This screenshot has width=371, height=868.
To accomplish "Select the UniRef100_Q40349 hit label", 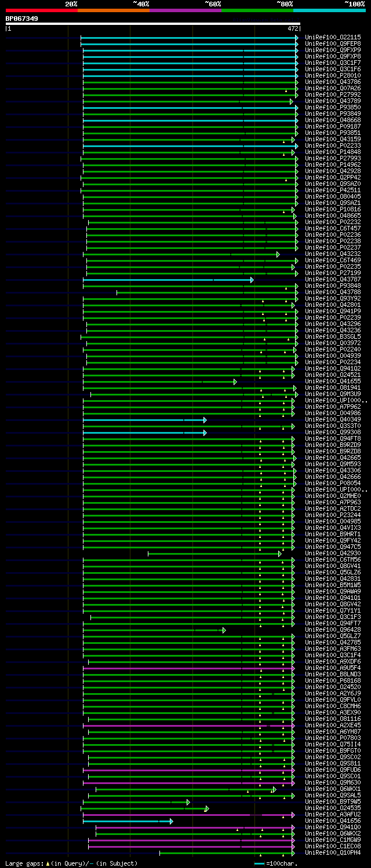I will pyautogui.click(x=333, y=419).
